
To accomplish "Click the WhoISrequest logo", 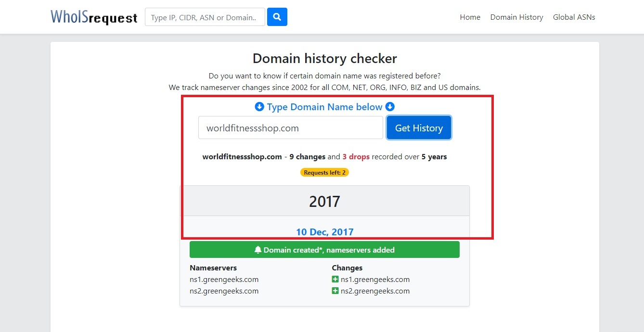I will 94,17.
